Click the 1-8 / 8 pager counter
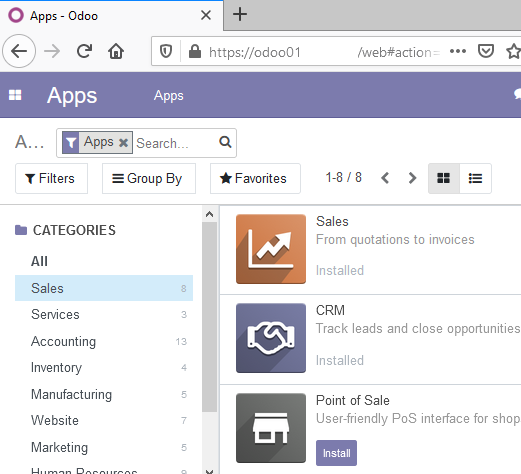Viewport: 521px width, 474px height. tap(343, 178)
